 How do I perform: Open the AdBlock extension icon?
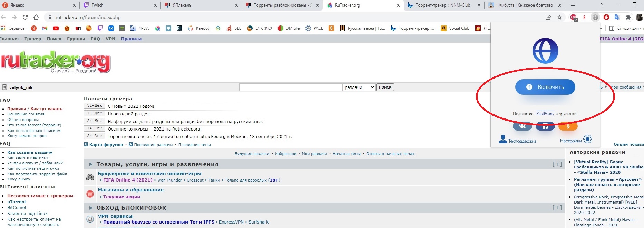573,17
